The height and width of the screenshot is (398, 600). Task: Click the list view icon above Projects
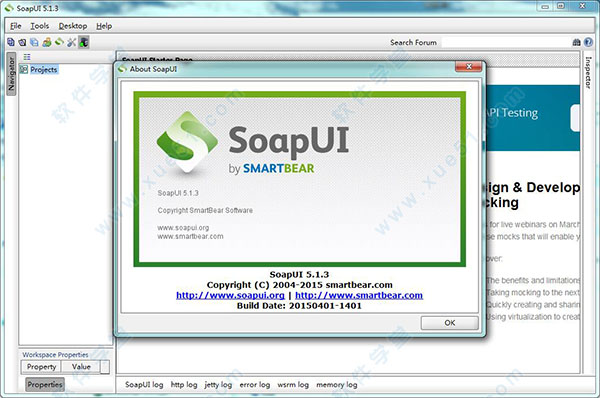click(27, 57)
